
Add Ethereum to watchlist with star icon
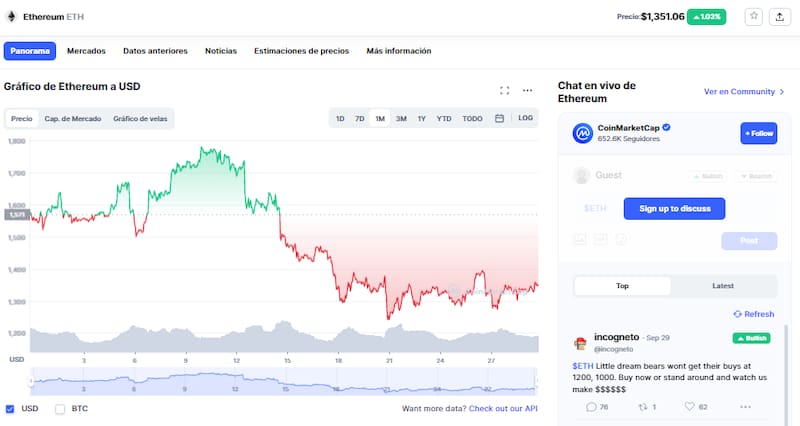pyautogui.click(x=754, y=17)
